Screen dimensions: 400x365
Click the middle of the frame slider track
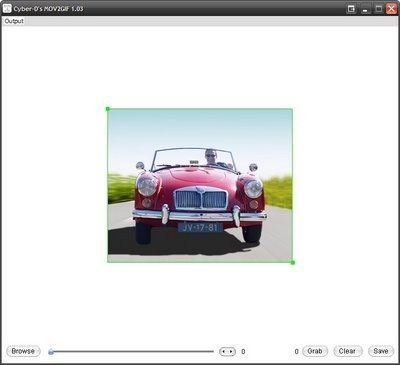pyautogui.click(x=132, y=351)
